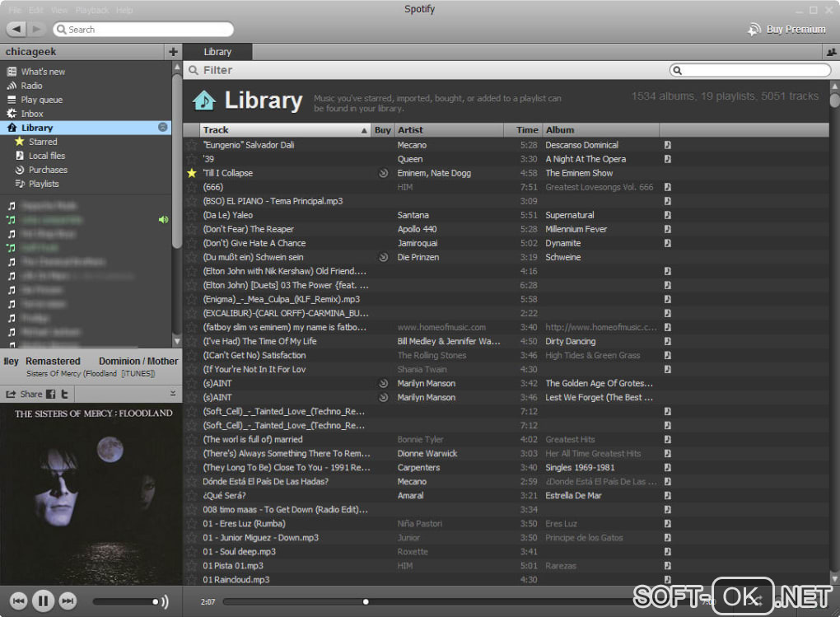
Task: Collapse the Library sidebar section
Action: tap(163, 127)
